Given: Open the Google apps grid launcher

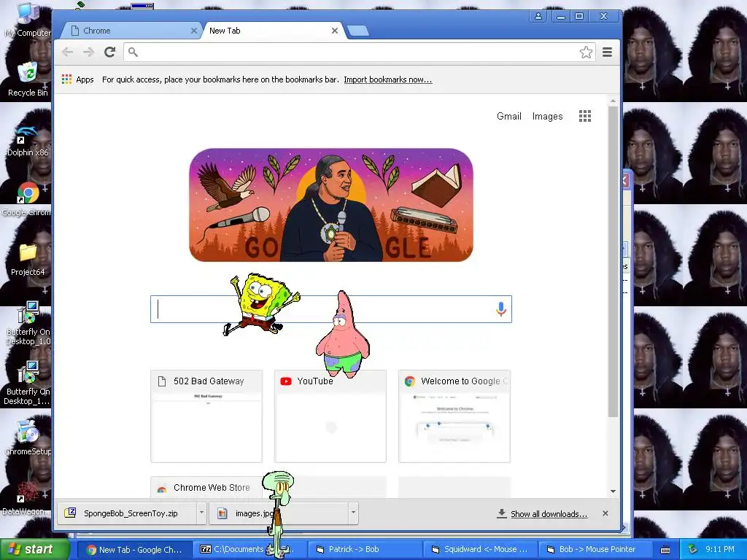Looking at the screenshot, I should coord(585,116).
